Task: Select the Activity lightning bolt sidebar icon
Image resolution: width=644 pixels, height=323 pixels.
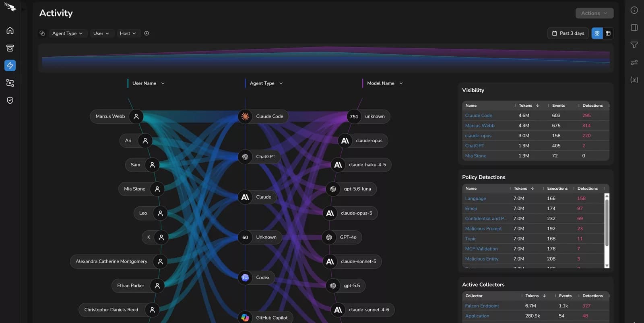Action: click(10, 65)
